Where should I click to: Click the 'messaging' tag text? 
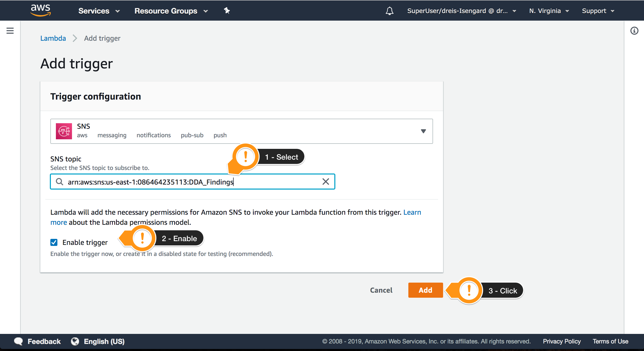point(112,135)
